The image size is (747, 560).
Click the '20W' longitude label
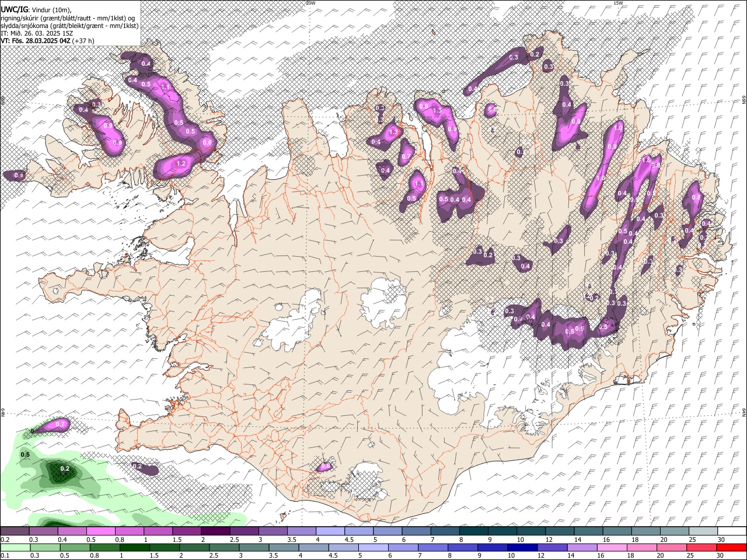click(310, 3)
